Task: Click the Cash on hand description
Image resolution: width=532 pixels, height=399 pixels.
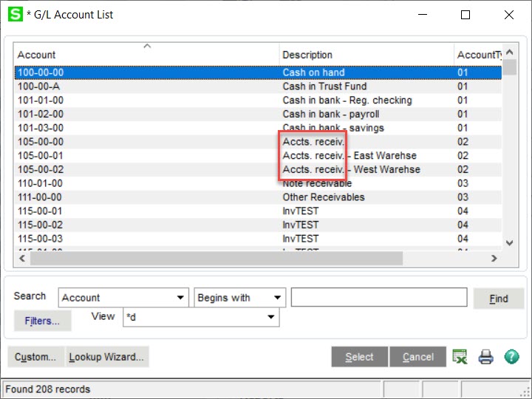Action: pos(313,72)
